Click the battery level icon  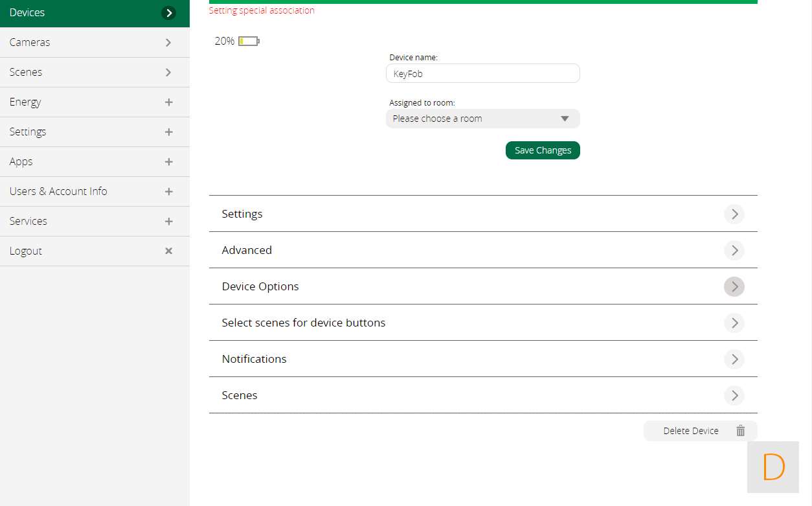248,41
